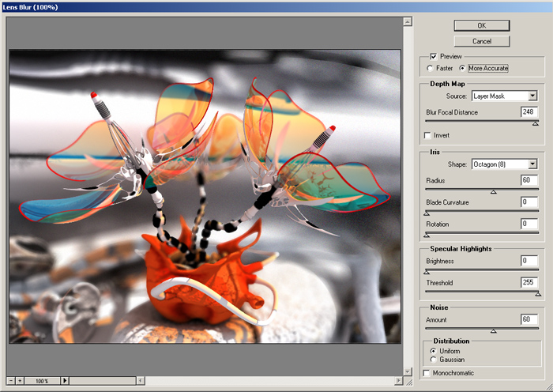Click the horizontal scrollbar right arrow

pos(397,381)
